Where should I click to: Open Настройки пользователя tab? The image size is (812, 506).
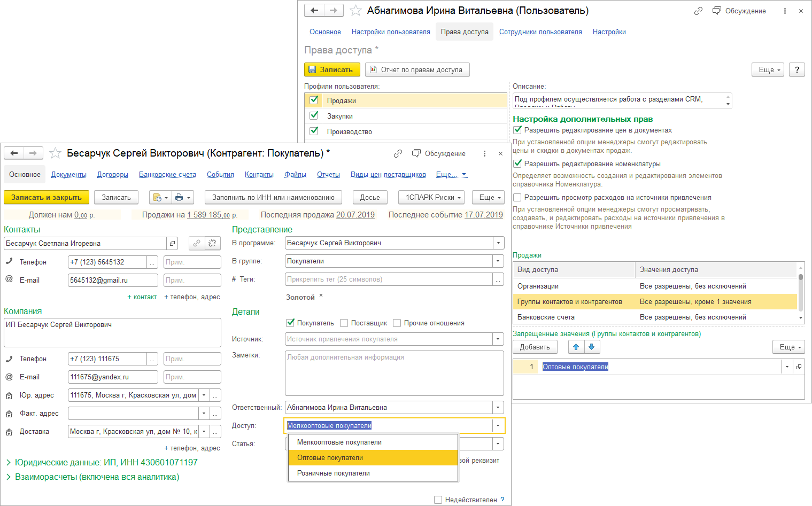coord(391,32)
